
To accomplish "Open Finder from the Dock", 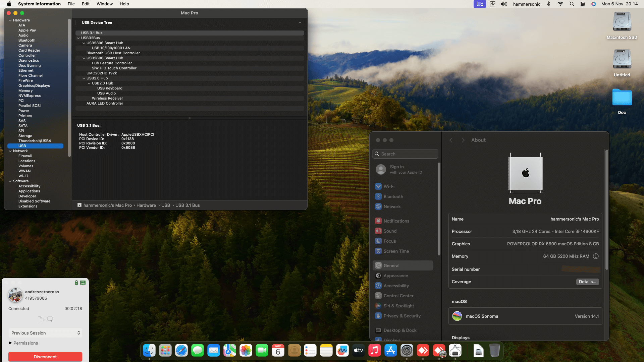I will click(x=149, y=351).
